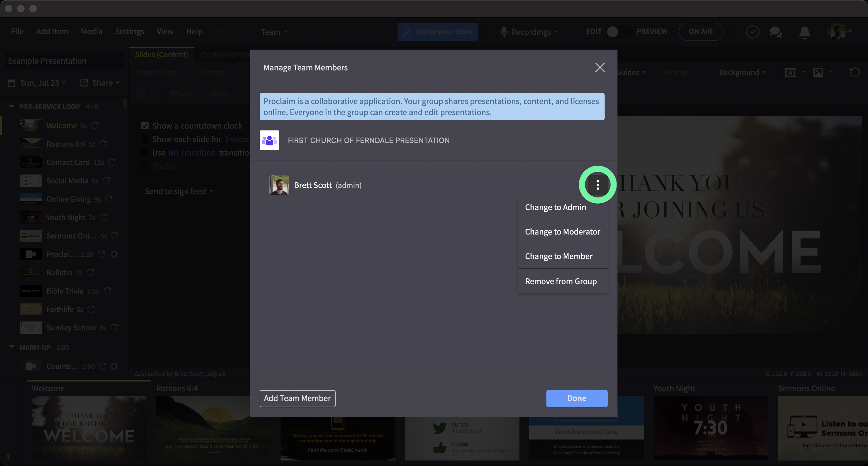The height and width of the screenshot is (466, 868).
Task: Click the Example Presentation title field
Action: point(64,61)
